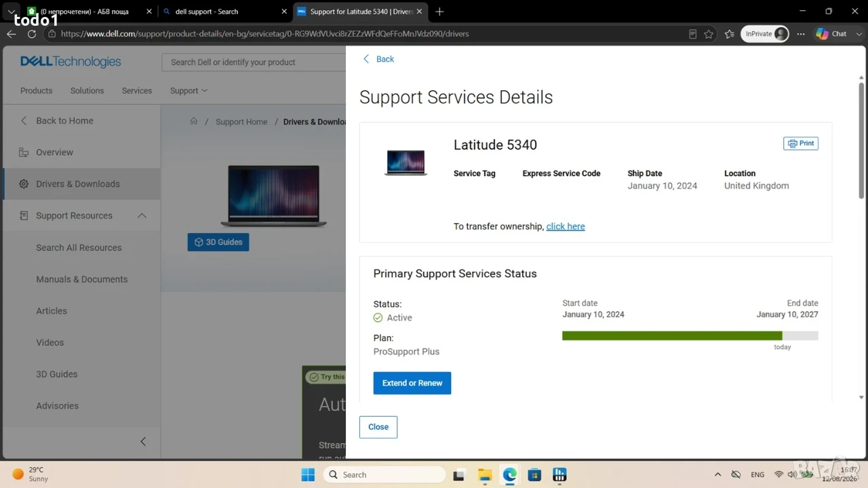Click the Microsoft Edge taskbar icon
Image resolution: width=868 pixels, height=488 pixels.
coord(509,474)
